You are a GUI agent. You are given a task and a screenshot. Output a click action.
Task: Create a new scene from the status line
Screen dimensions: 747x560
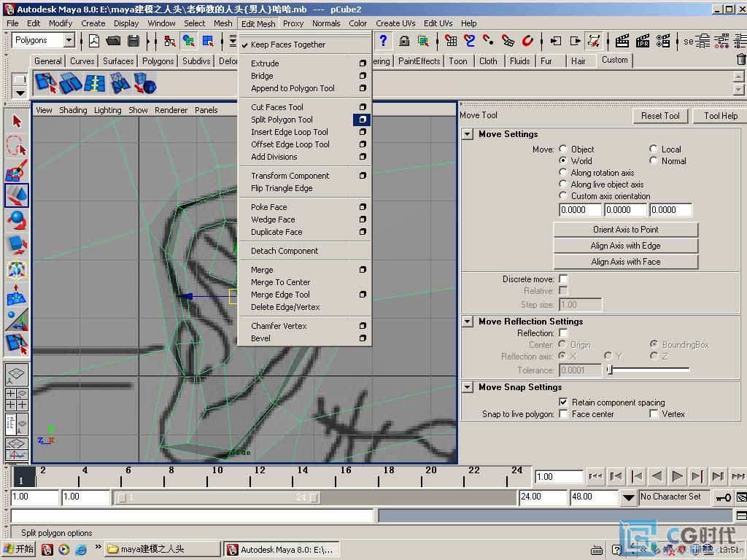coord(94,41)
